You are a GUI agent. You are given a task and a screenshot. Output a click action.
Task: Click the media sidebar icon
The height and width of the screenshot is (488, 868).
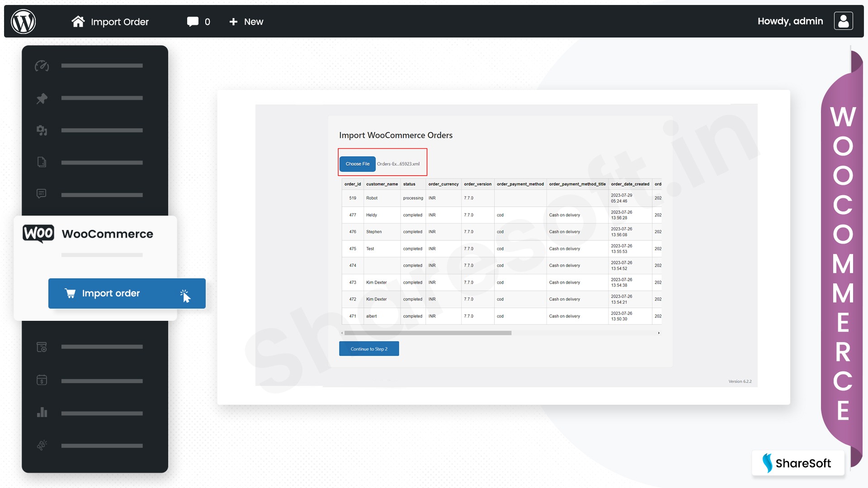42,130
